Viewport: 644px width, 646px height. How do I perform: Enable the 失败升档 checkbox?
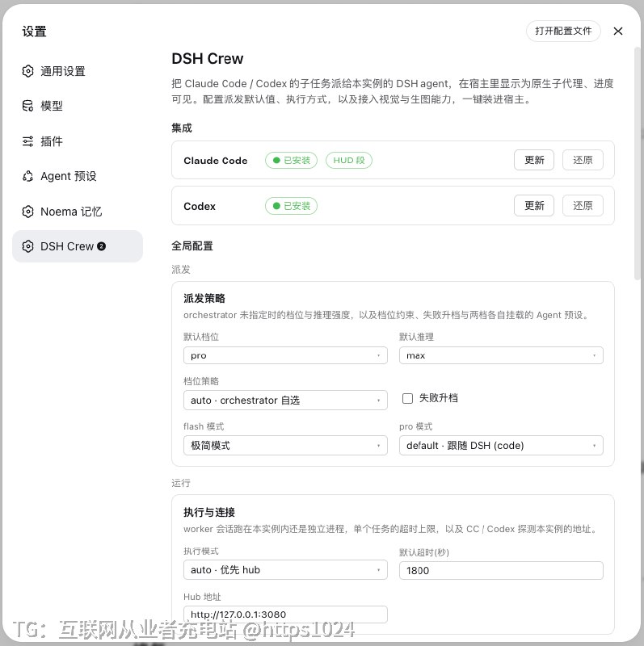pyautogui.click(x=407, y=398)
